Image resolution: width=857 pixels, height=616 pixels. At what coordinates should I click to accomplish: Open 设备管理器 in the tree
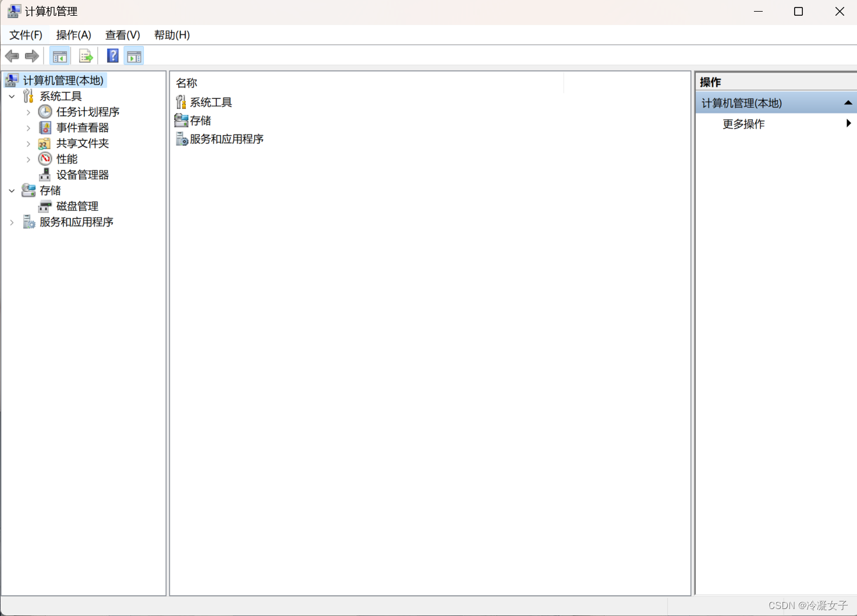[x=83, y=175]
